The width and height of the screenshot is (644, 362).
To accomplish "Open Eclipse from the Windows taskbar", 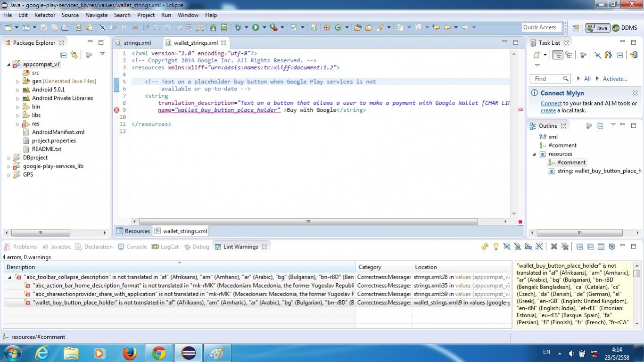I will (x=189, y=353).
